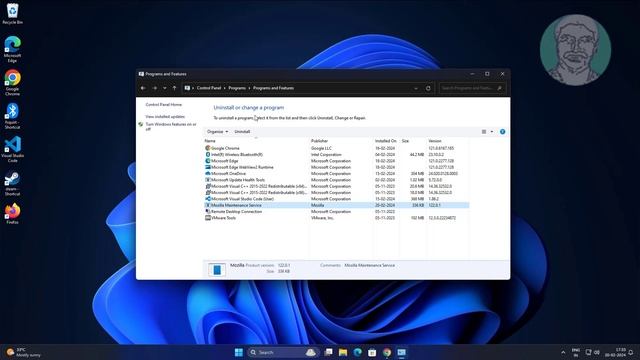Screen dimensions: 640x360
Task: Open Task View from the taskbar
Action: click(x=328, y=352)
